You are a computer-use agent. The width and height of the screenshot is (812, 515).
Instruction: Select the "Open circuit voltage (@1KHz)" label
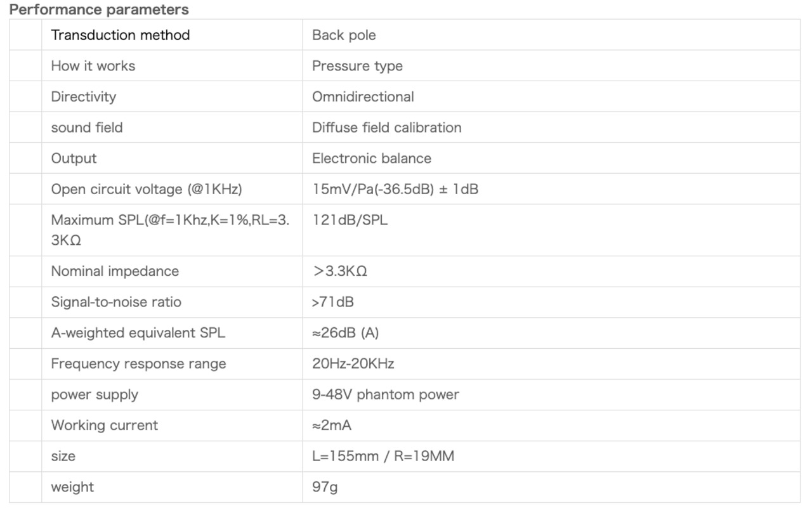[x=147, y=189]
